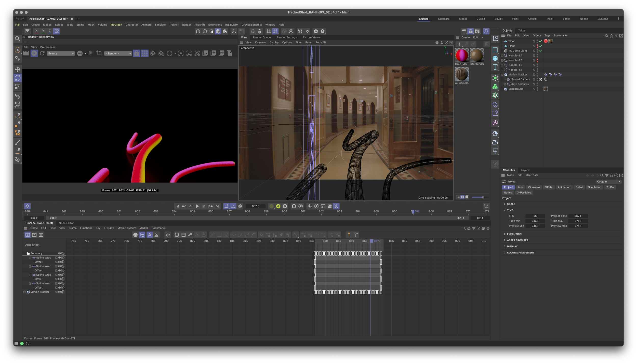Jump to the start of the animation
637x364 pixels.
tap(177, 206)
